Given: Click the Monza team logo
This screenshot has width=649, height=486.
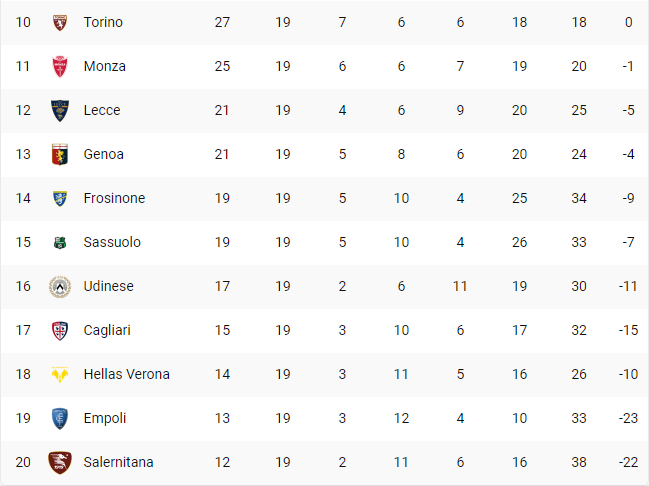Looking at the screenshot, I should click(x=60, y=66).
